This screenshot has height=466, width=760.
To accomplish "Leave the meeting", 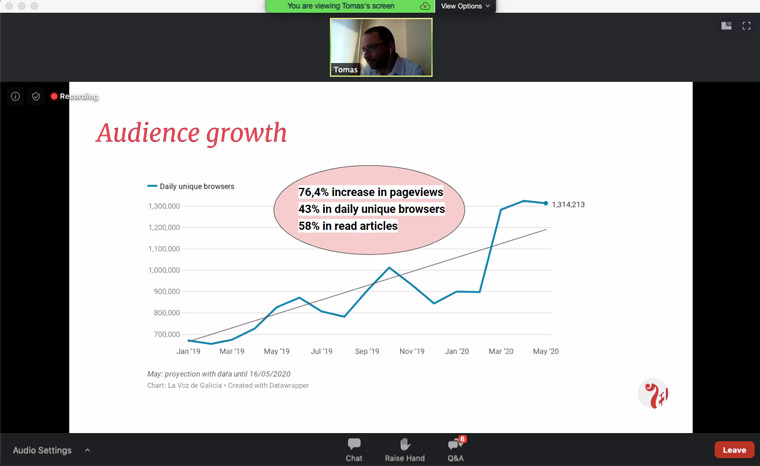I will coord(734,450).
